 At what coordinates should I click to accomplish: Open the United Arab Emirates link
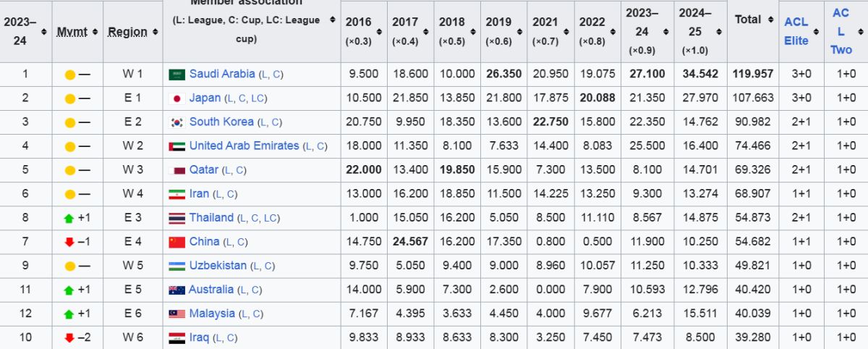244,146
